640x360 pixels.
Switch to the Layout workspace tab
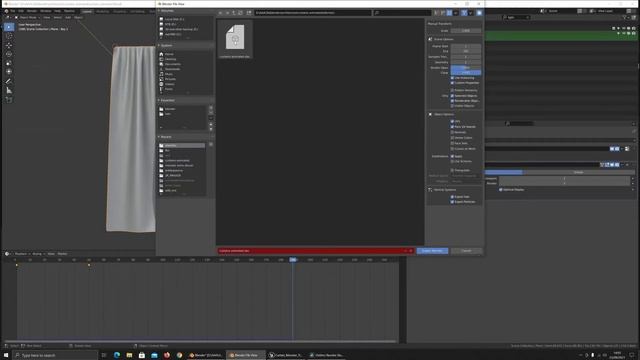(87, 11)
